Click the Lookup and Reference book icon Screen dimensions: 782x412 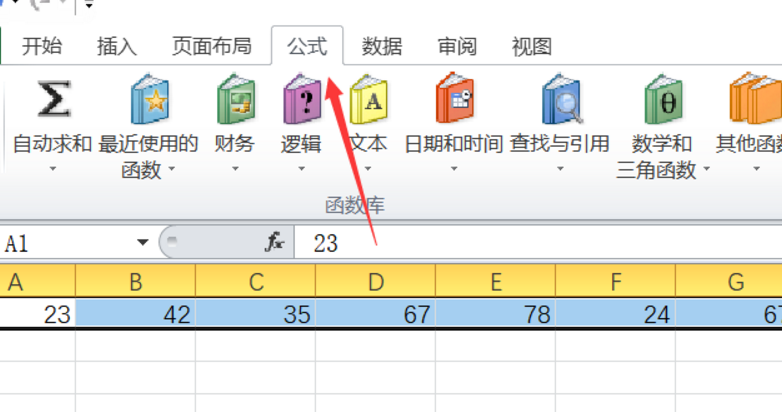point(562,99)
